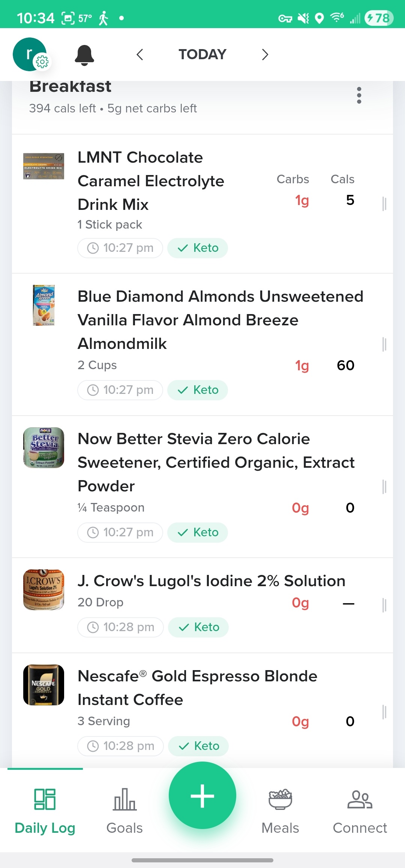Open Nescafe Gold Espresso Blonde entry
This screenshot has height=868, width=405.
[197, 688]
